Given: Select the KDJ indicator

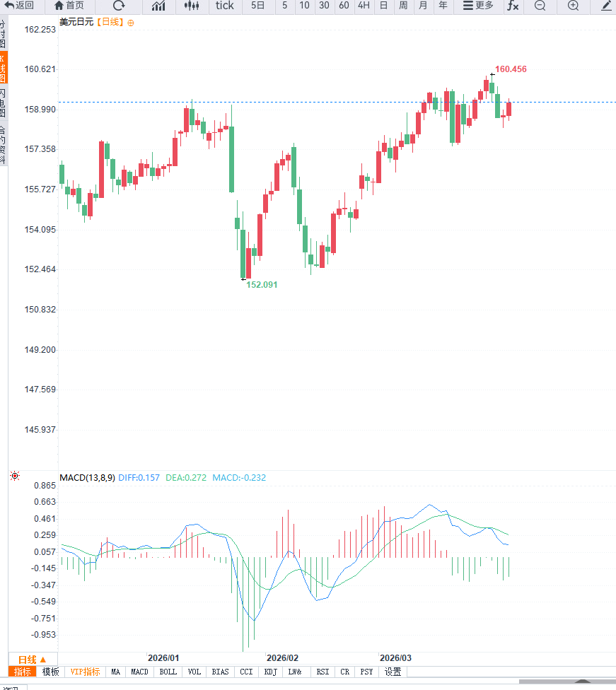Looking at the screenshot, I should point(270,672).
